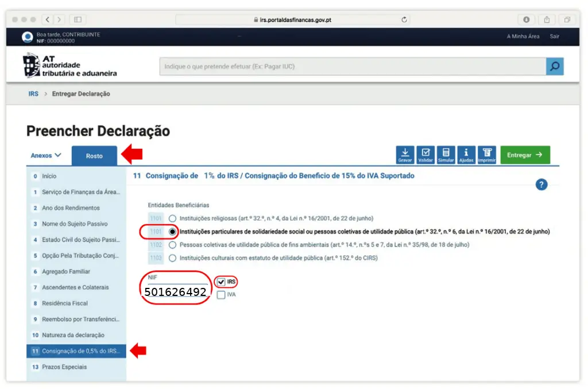
Task: Select the Instituições culturais radio button
Action: click(x=173, y=257)
